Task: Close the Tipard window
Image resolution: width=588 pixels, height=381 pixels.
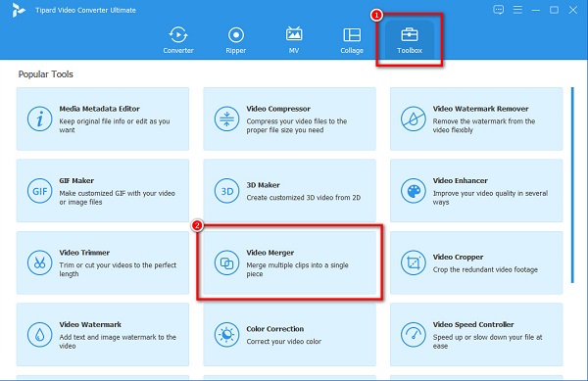Action: [x=573, y=10]
